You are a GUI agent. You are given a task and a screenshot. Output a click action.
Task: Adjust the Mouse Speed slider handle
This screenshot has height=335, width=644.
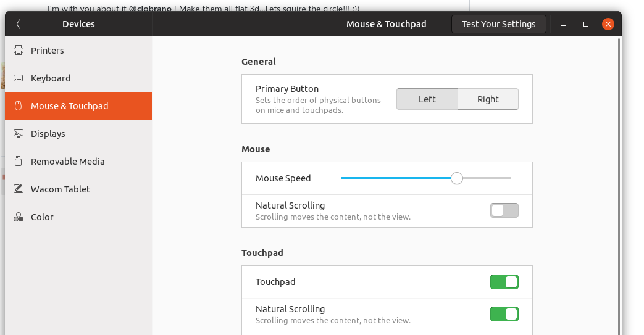click(457, 178)
